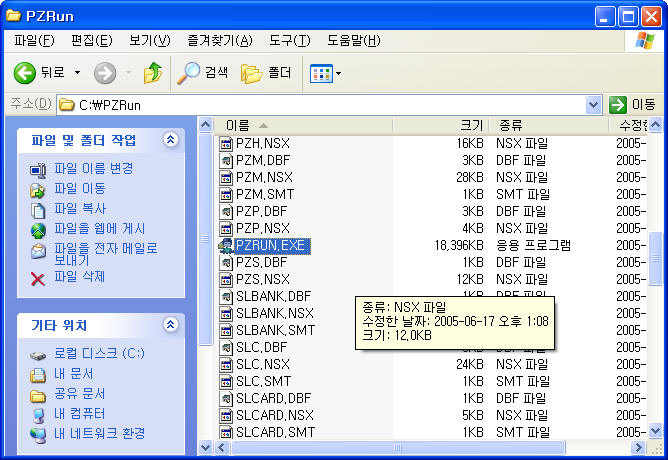Viewport: 668px width, 460px height.
Task: Click the 18,396KB size of PZRUN.EXE
Action: 459,246
